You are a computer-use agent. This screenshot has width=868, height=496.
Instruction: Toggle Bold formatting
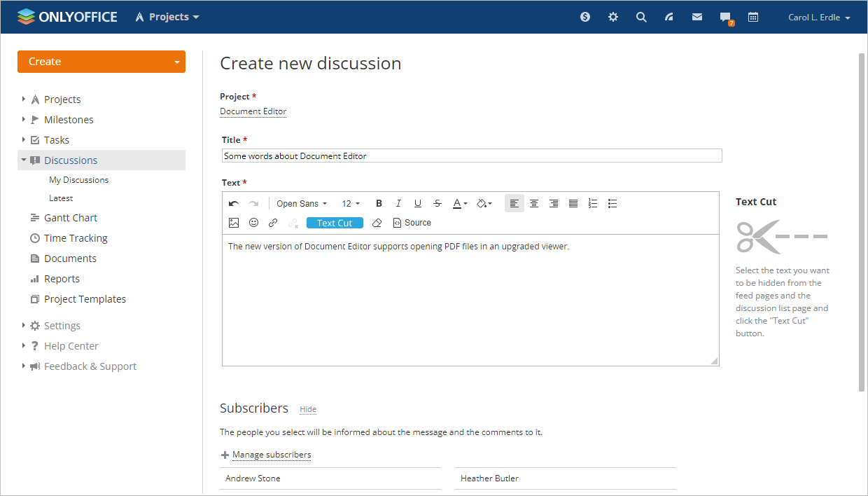click(x=379, y=203)
